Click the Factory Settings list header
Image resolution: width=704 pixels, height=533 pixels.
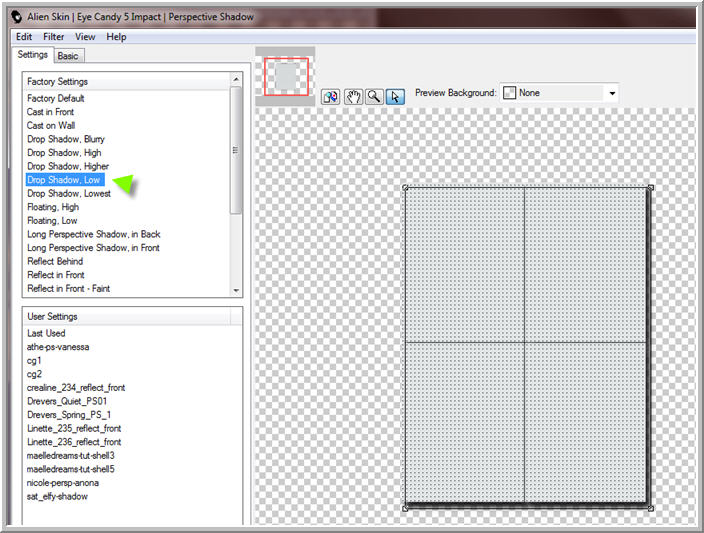click(x=127, y=82)
